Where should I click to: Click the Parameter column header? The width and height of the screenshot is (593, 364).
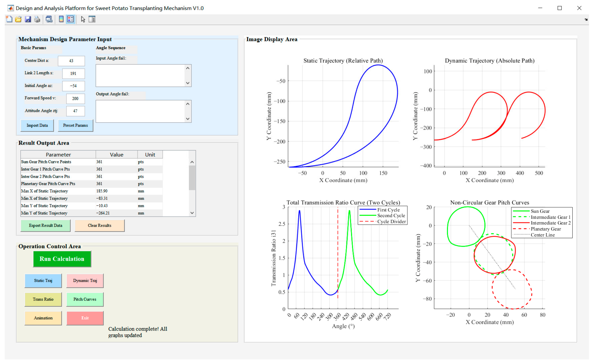click(x=58, y=154)
